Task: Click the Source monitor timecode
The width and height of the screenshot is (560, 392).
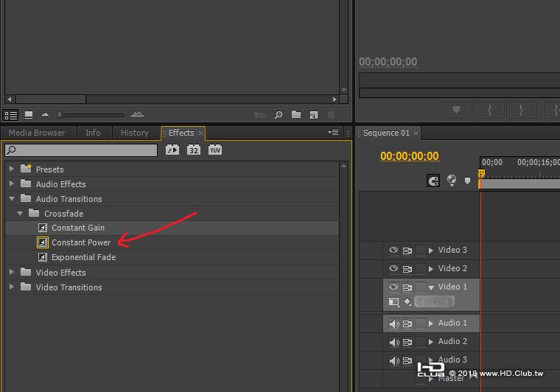Action: point(388,62)
